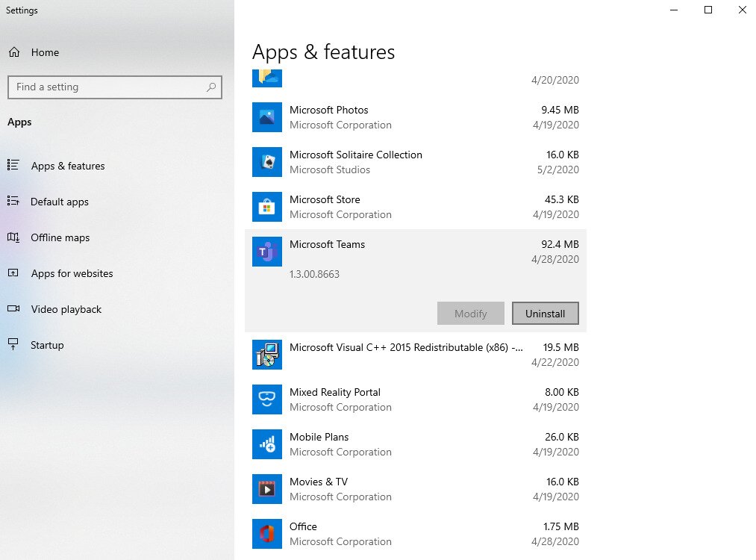Open Apps for websites settings
The width and height of the screenshot is (756, 560).
(72, 273)
